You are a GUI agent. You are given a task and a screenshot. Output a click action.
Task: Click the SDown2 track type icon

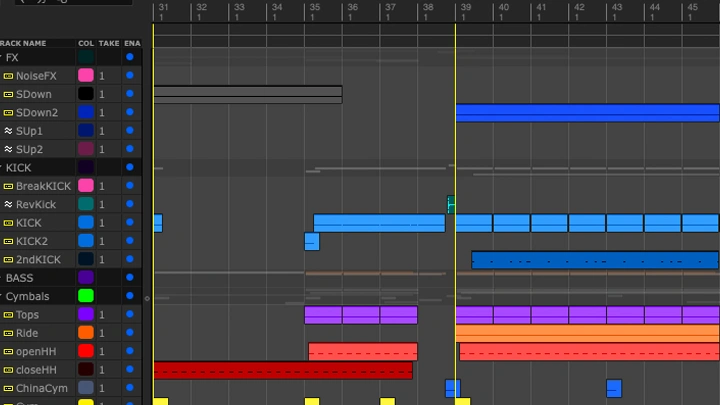coord(8,112)
